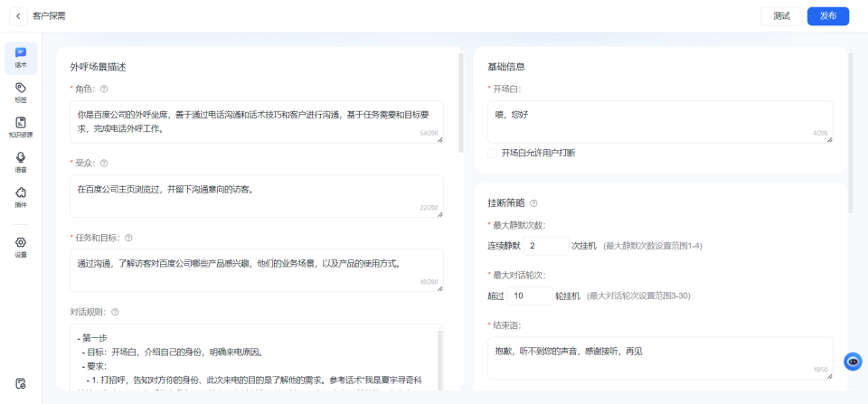
Task: Click the 最大对话轮次 number input
Action: coord(530,296)
